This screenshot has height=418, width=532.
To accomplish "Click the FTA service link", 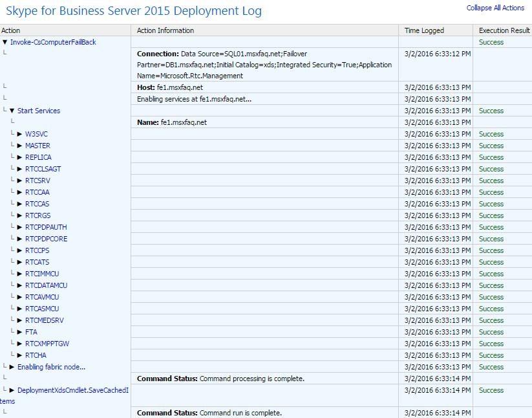I will point(31,332).
